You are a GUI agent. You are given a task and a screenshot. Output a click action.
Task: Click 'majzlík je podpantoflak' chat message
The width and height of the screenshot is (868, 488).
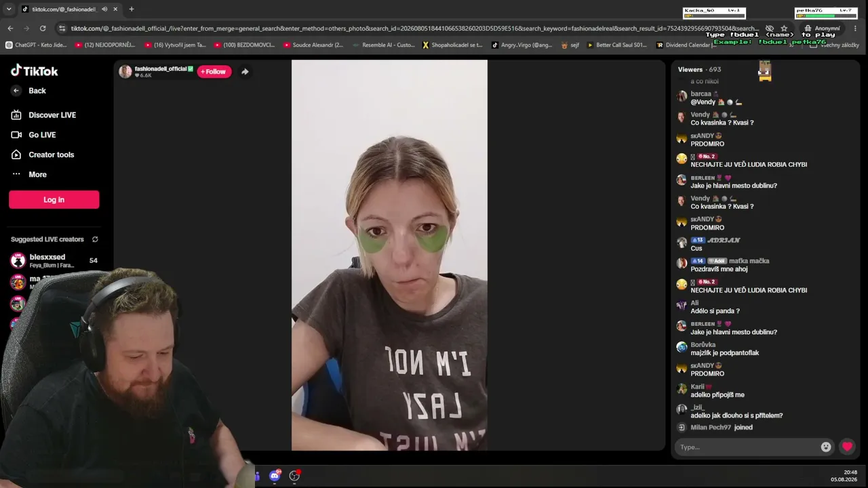(724, 353)
